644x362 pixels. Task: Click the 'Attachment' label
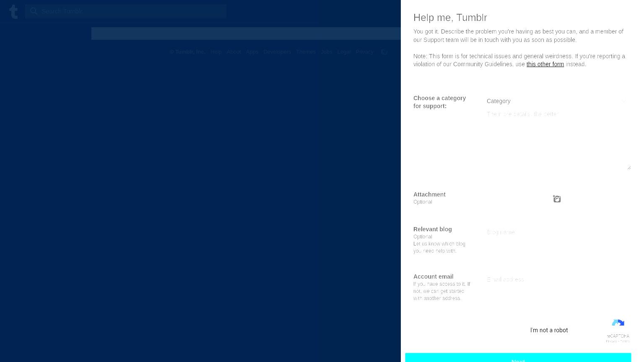[429, 194]
